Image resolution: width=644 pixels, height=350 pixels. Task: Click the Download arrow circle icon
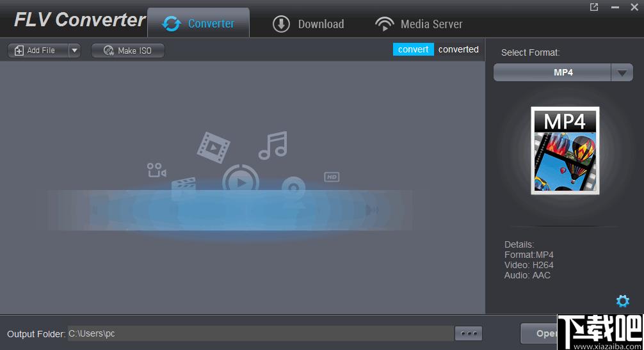pyautogui.click(x=281, y=24)
